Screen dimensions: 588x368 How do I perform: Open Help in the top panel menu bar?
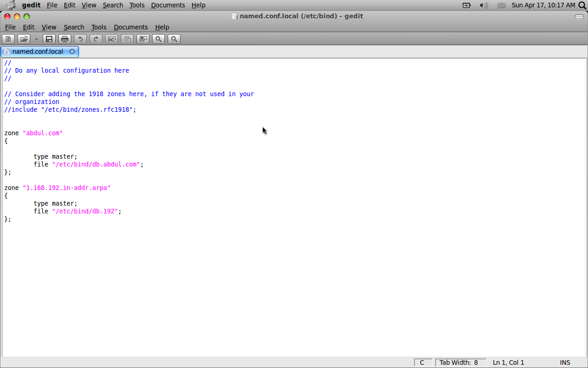(x=198, y=5)
